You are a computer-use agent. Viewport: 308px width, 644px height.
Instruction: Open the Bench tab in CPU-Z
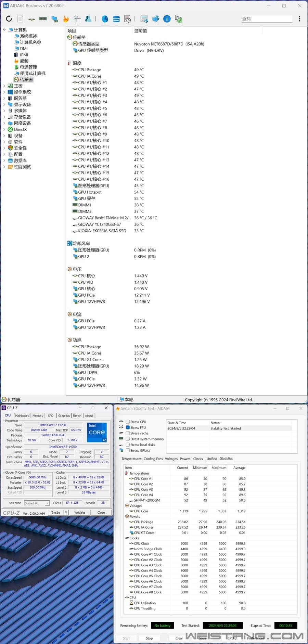point(77,415)
